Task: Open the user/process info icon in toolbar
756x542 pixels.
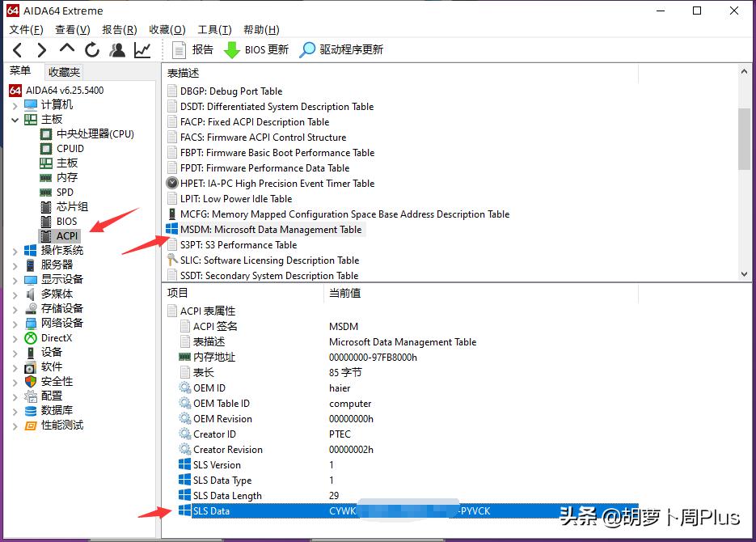Action: (x=116, y=49)
